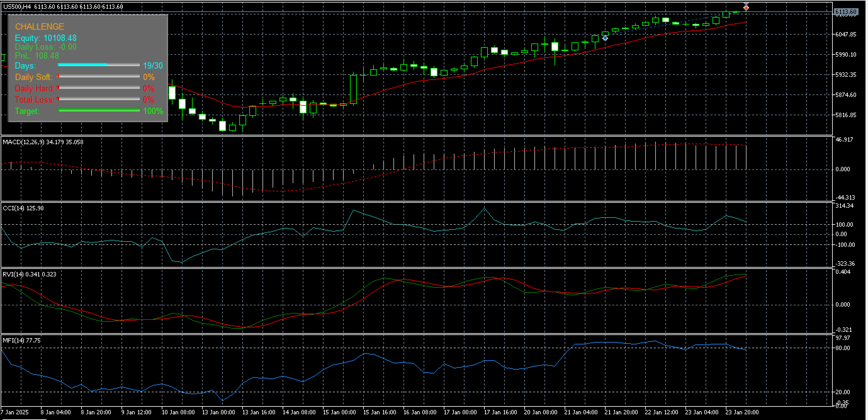Screen dimensions: 868x420
Task: Click the 5816.85 price scale label
Action: [845, 115]
